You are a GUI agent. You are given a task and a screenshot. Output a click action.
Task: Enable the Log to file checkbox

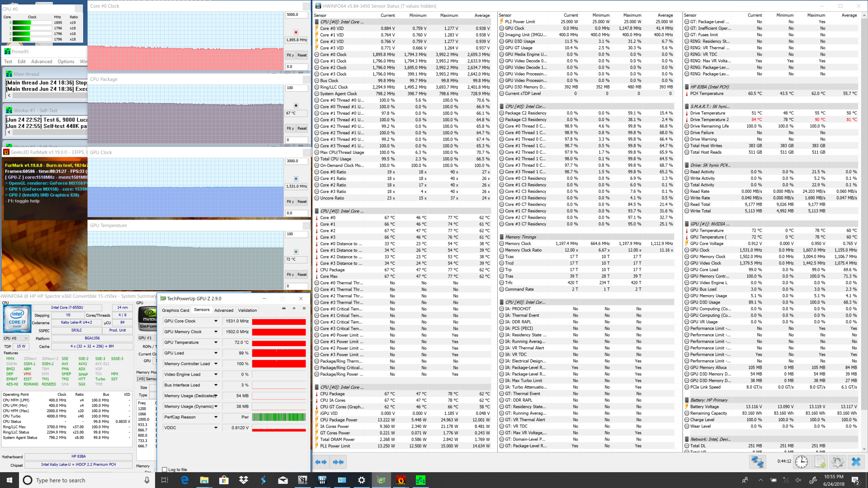pos(165,469)
